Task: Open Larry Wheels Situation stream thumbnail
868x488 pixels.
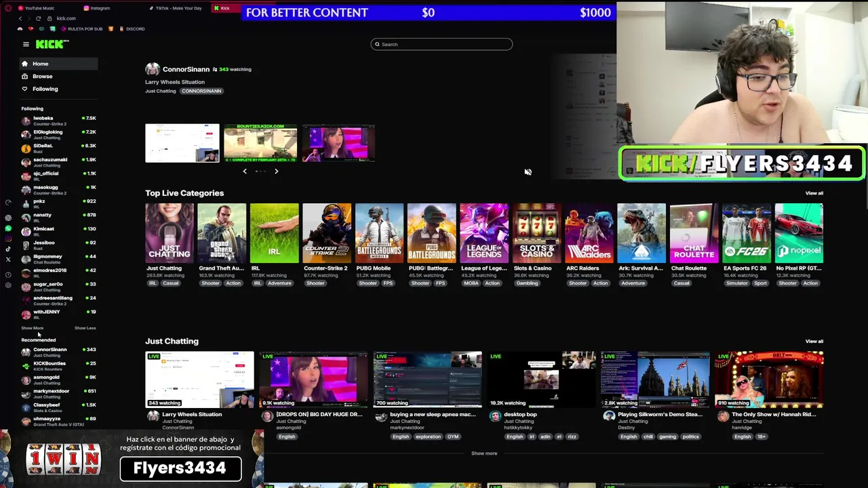Action: tap(199, 380)
